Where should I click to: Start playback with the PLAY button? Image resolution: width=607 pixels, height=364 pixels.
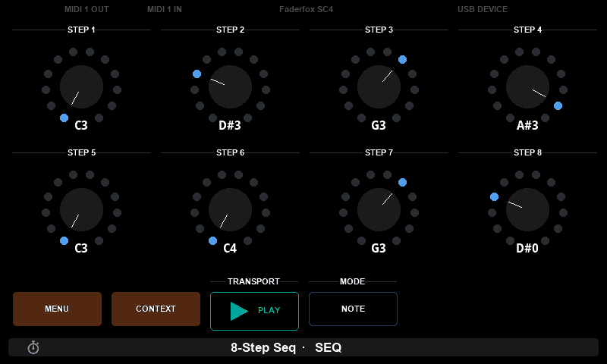(x=254, y=311)
